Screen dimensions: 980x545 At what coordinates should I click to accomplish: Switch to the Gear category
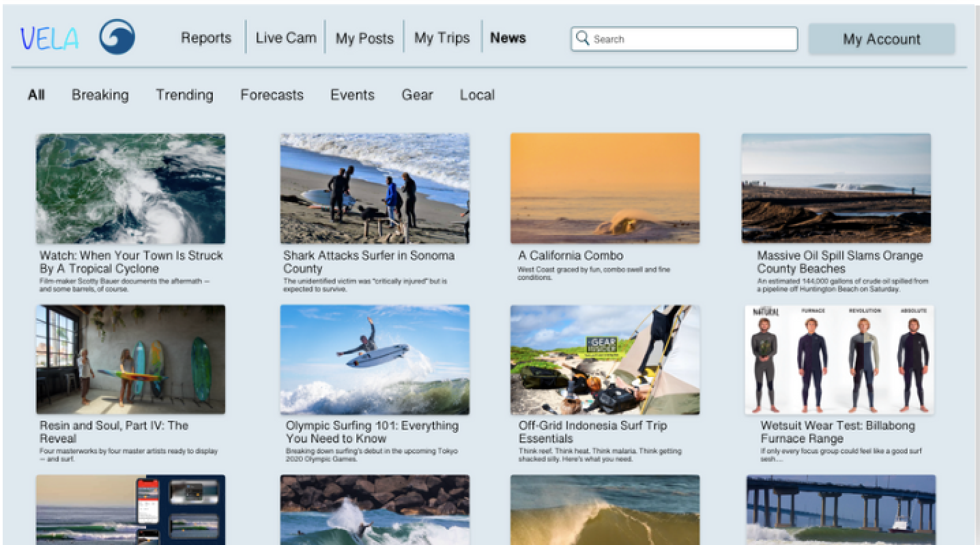coord(417,95)
